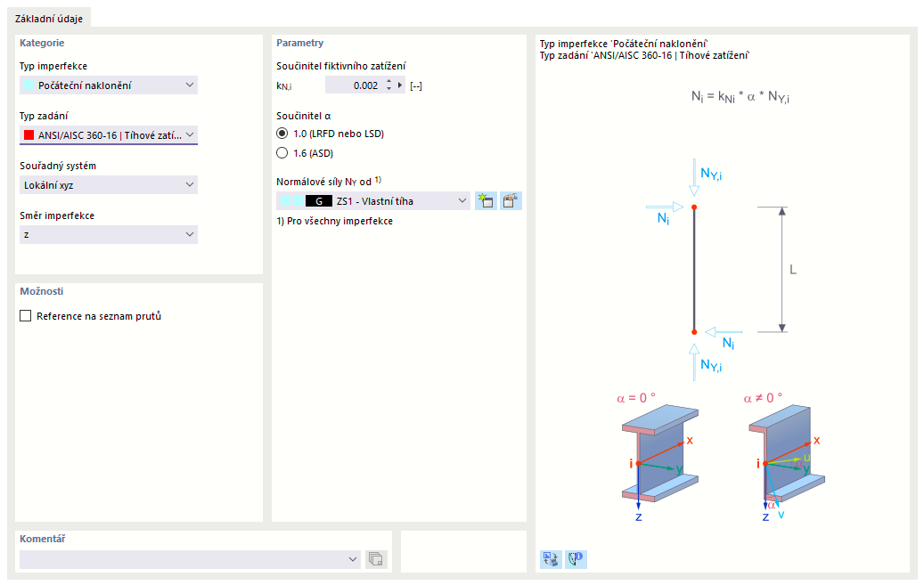Image resolution: width=924 pixels, height=585 pixels.
Task: Click the G flag on ZS1 load case
Action: pyautogui.click(x=318, y=200)
